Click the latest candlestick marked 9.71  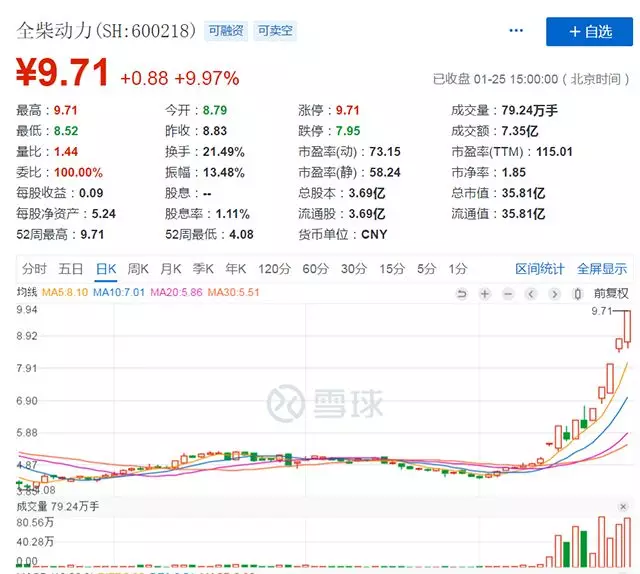tap(627, 327)
